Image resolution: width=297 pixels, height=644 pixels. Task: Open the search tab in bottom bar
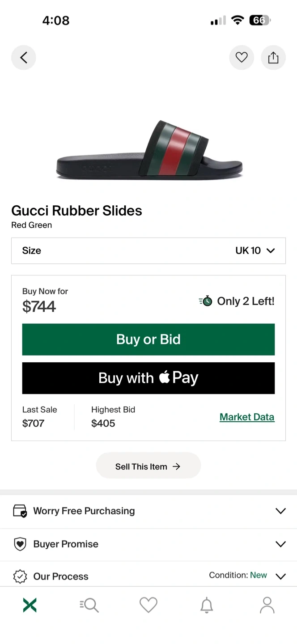pos(89,605)
